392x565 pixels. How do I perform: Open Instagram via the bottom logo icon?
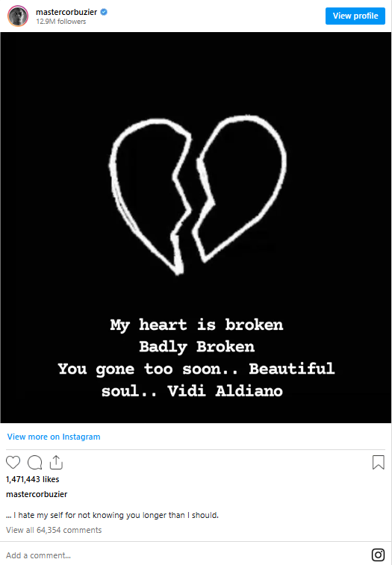point(378,555)
